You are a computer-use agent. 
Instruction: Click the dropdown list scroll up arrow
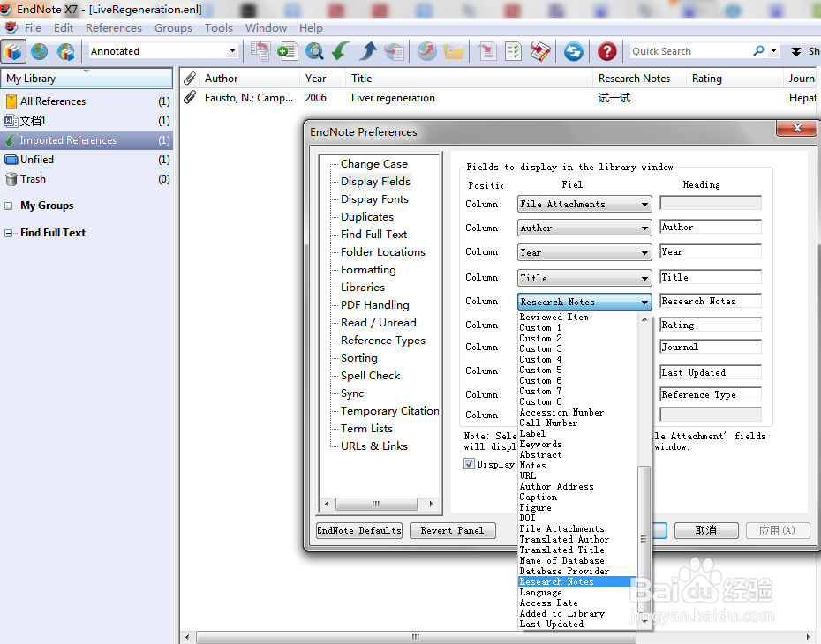[x=644, y=319]
